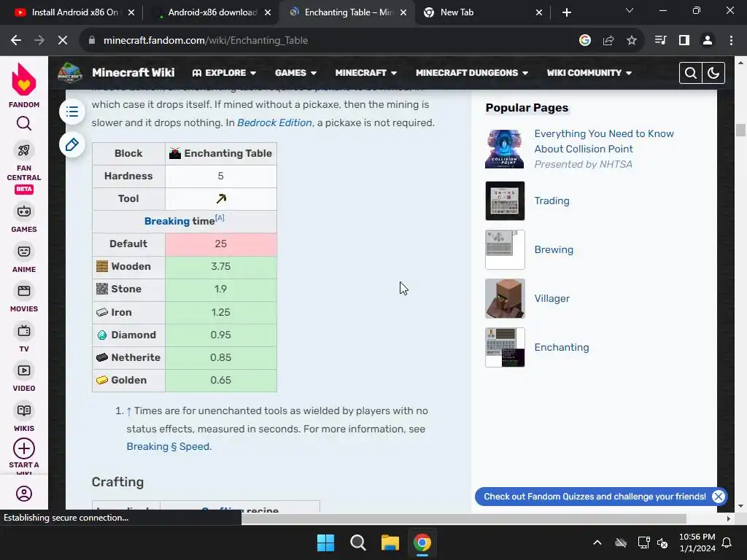Open Fandom sidebar search magnifier
Screen dimensions: 747x560
(24, 124)
